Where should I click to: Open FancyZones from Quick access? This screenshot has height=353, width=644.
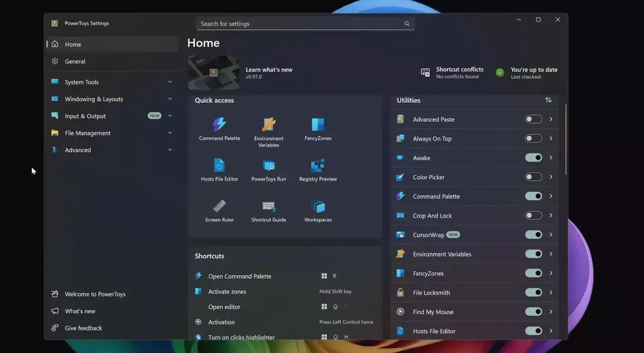pos(318,128)
